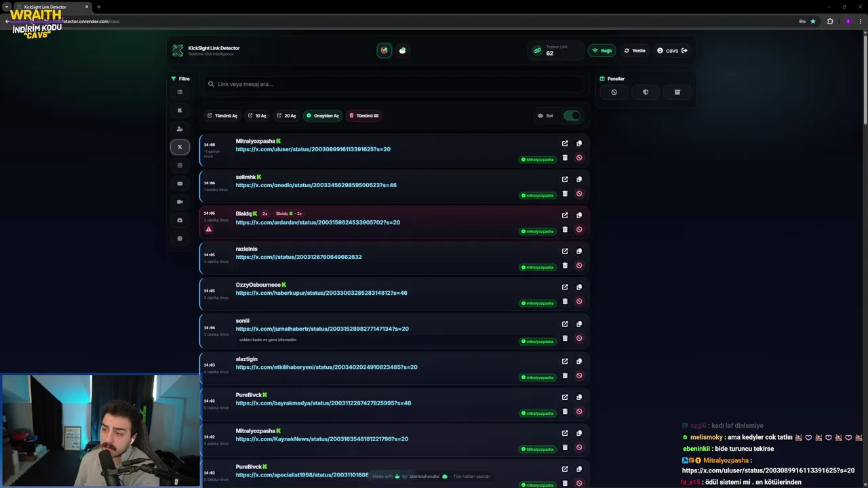Select the video camera filter icon

(x=180, y=202)
